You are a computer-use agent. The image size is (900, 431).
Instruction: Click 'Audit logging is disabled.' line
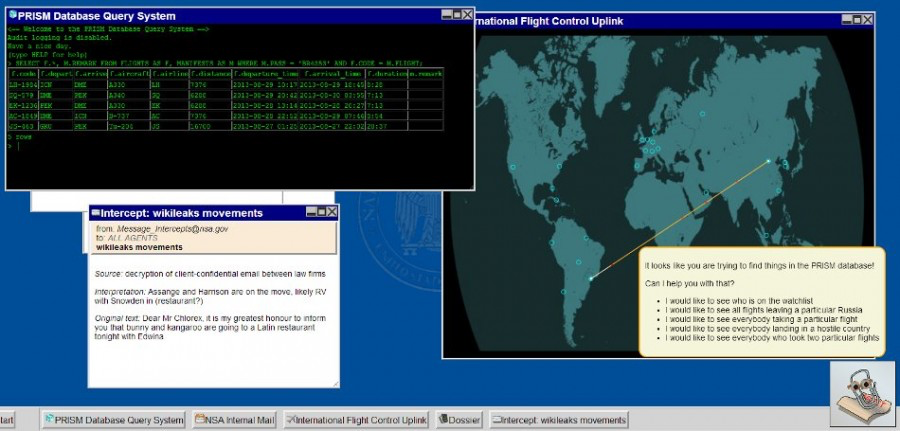coord(59,37)
